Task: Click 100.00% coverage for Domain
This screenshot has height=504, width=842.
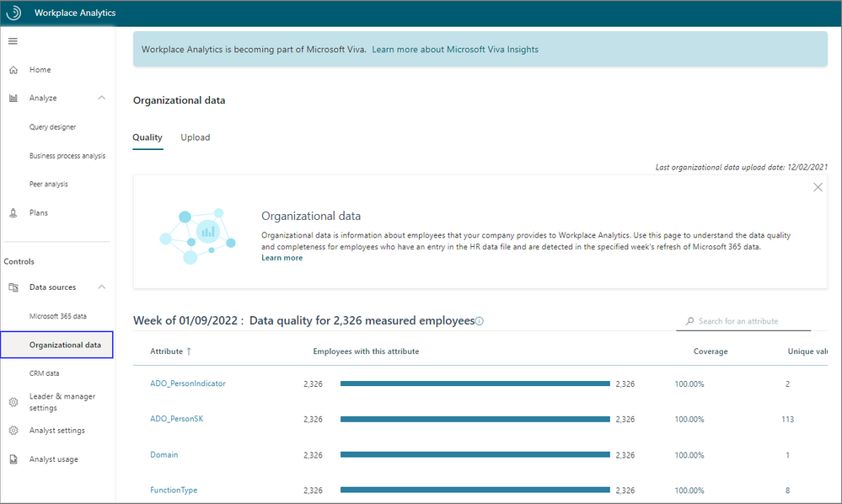Action: [x=689, y=456]
